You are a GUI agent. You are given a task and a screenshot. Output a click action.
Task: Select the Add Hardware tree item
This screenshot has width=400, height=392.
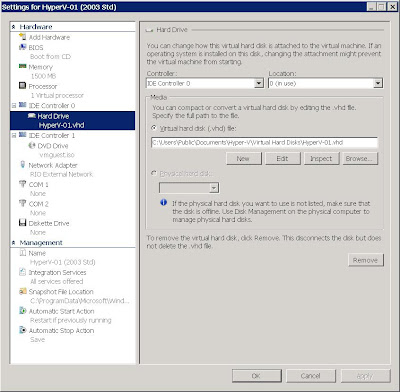click(x=49, y=37)
